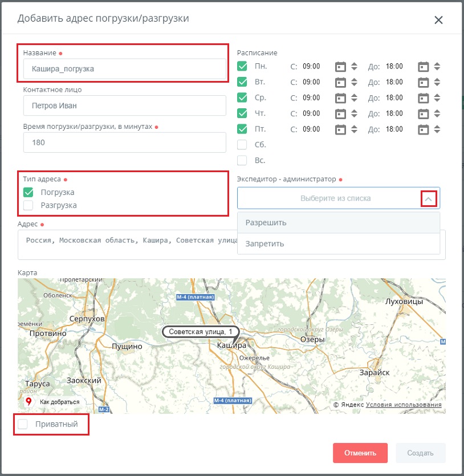The height and width of the screenshot is (476, 464).
Task: Uncheck the Погрузка address type
Action: tap(29, 192)
